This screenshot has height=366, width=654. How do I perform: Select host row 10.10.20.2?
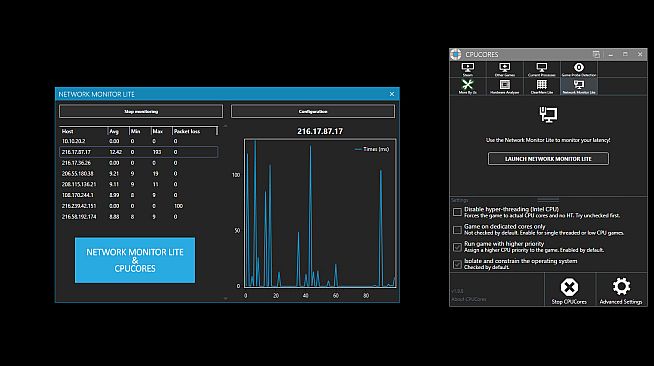138,141
